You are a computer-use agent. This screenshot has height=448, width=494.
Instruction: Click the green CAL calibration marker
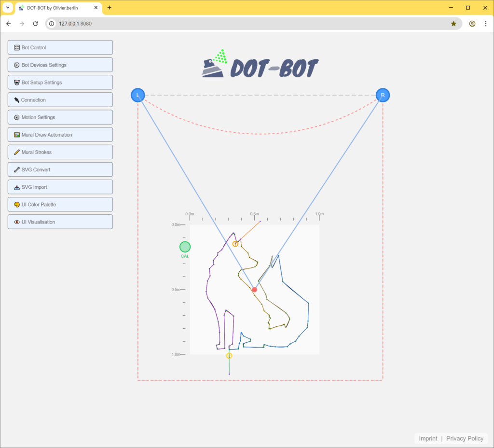point(185,247)
